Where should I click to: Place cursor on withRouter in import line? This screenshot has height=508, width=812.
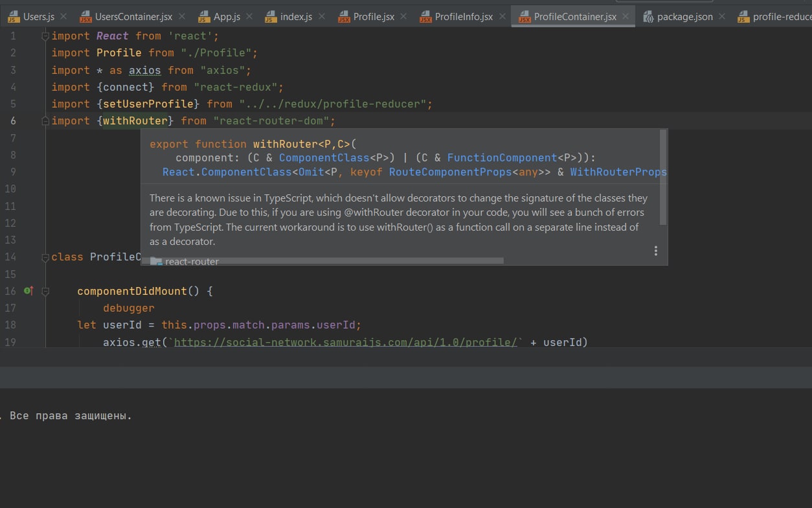pyautogui.click(x=135, y=121)
